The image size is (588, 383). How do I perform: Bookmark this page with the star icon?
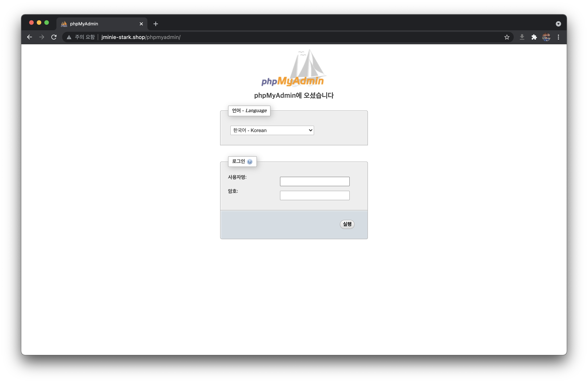(x=507, y=37)
